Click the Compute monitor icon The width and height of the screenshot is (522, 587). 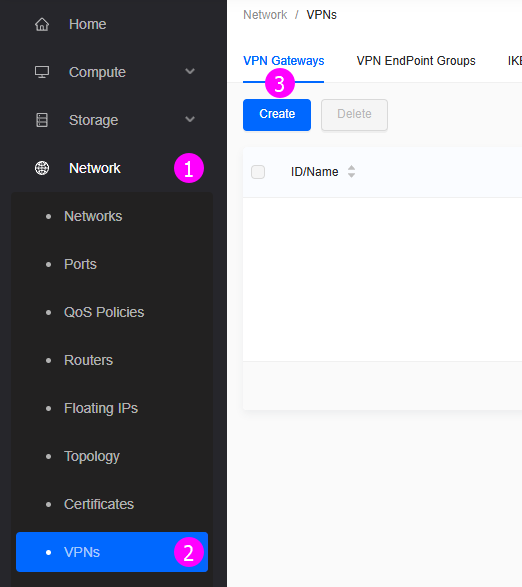[42, 72]
